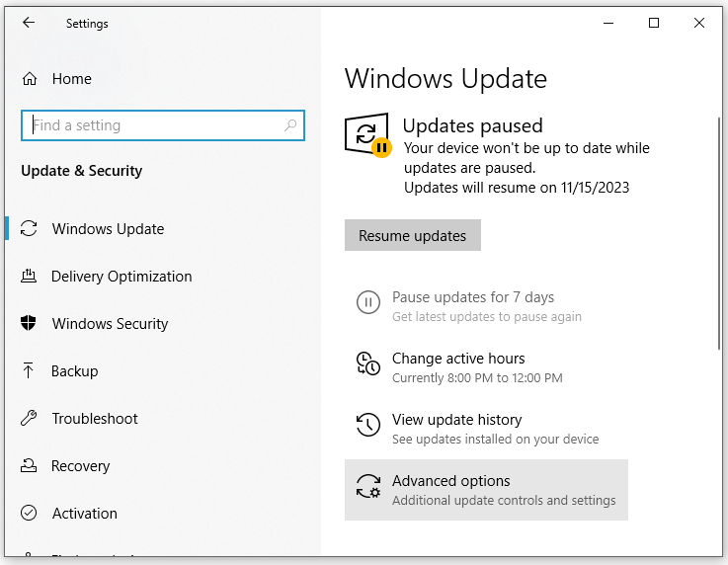
Task: Click the Troubleshoot wrench icon
Action: pyautogui.click(x=29, y=418)
